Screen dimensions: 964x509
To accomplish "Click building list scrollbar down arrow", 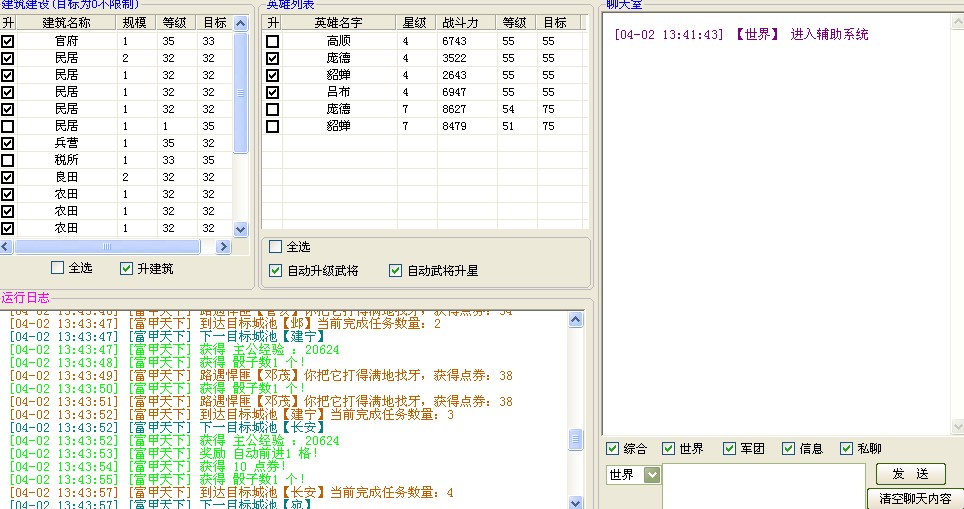I will pos(240,229).
